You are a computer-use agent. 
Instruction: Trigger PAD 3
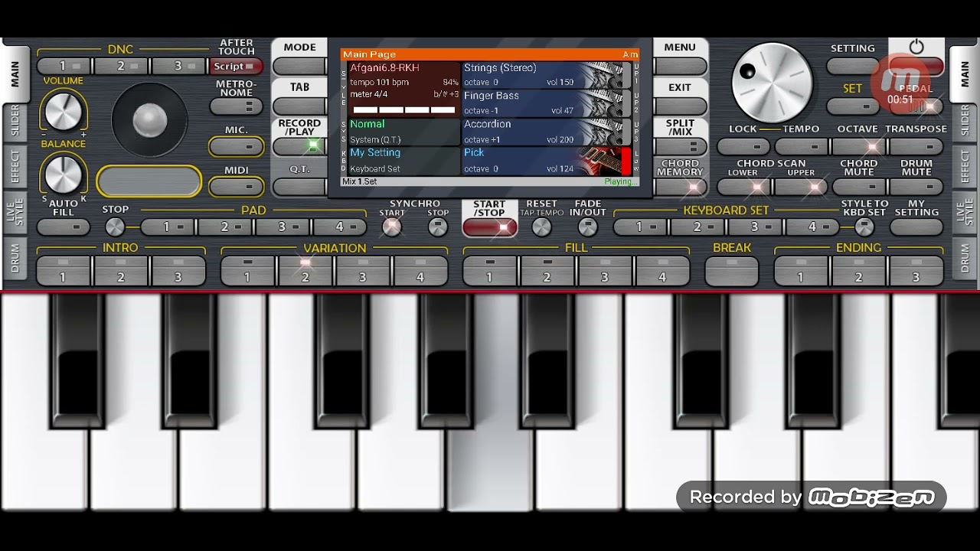pyautogui.click(x=283, y=227)
